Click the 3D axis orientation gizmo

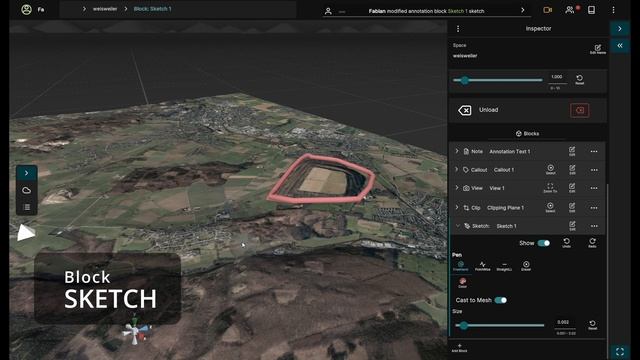point(136,329)
